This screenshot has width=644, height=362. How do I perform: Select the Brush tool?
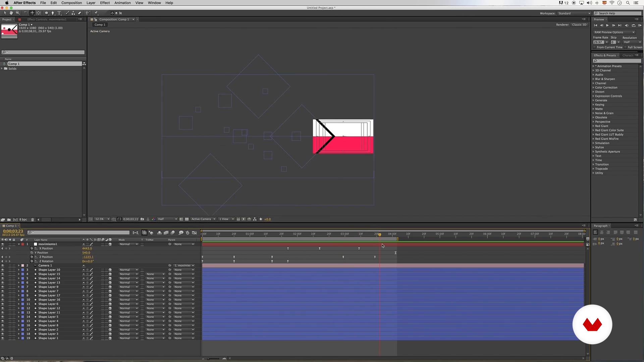click(x=67, y=13)
